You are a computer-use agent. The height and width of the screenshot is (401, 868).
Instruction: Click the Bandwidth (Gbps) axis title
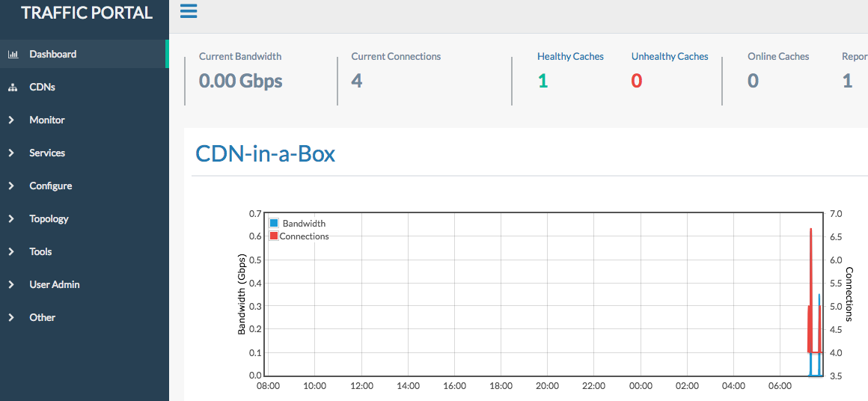pos(242,294)
